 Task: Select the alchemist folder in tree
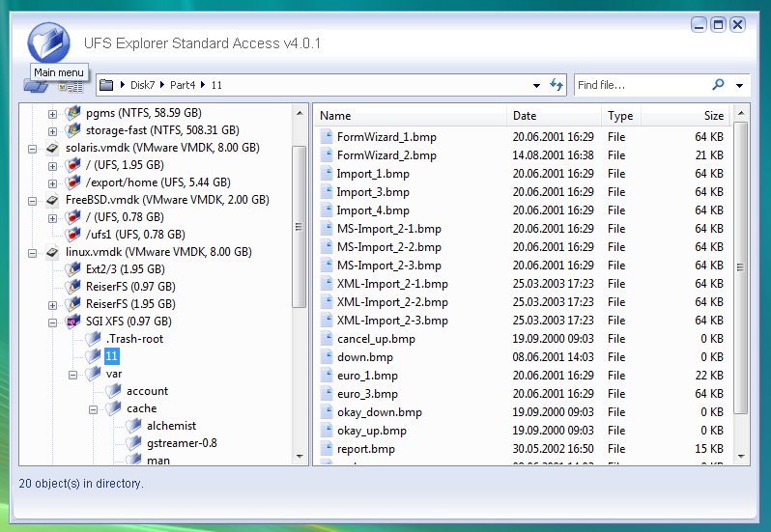[171, 426]
